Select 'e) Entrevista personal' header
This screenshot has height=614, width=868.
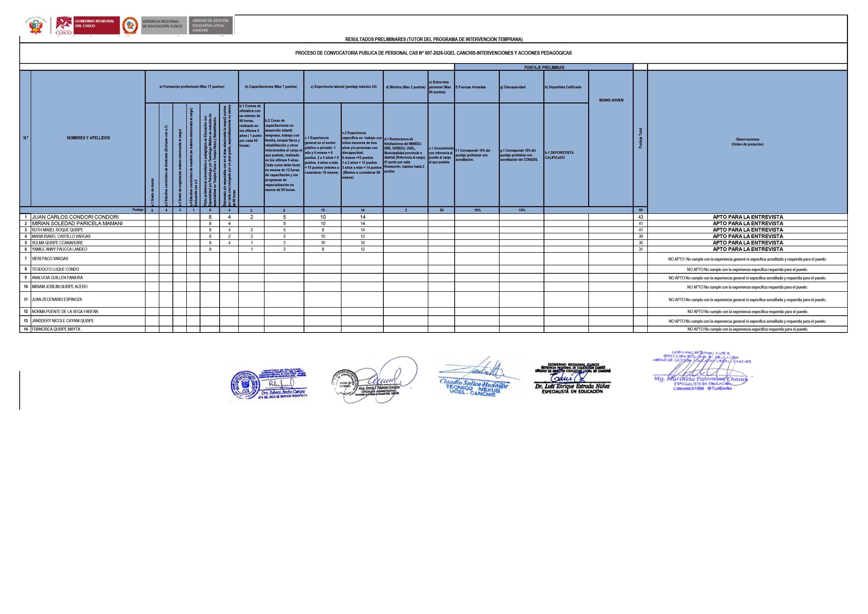(x=441, y=87)
